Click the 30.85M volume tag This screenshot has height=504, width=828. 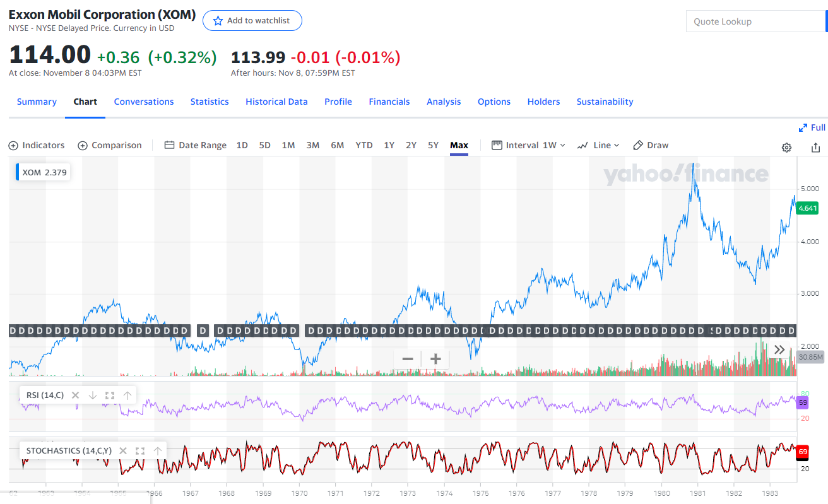811,357
